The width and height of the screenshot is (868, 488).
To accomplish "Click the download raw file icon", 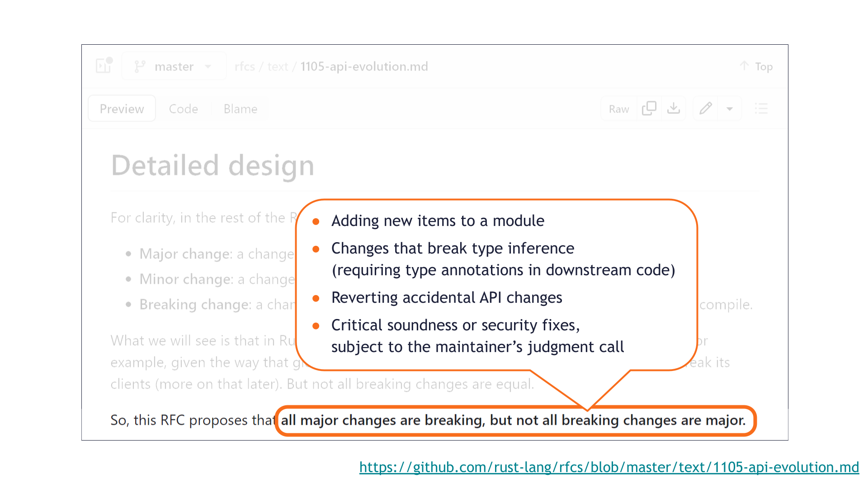I will point(674,108).
